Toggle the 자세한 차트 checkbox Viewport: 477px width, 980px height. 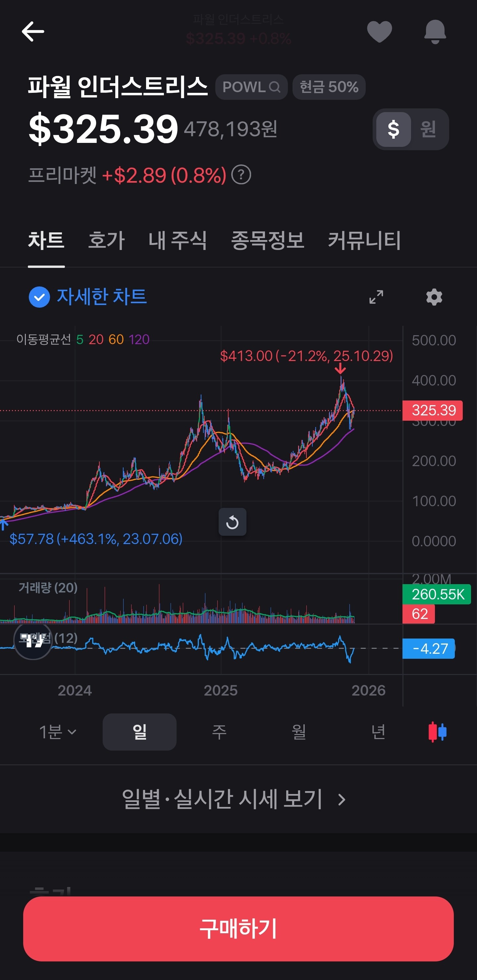39,297
